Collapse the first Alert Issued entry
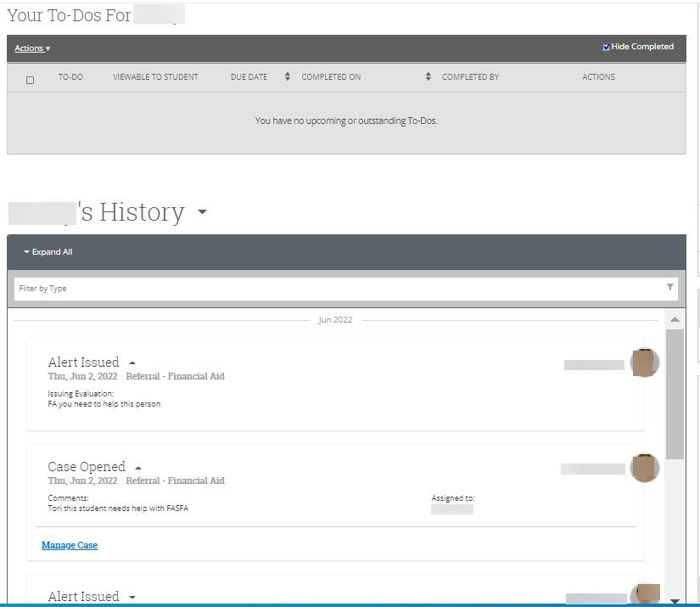This screenshot has width=700, height=607. (x=132, y=363)
